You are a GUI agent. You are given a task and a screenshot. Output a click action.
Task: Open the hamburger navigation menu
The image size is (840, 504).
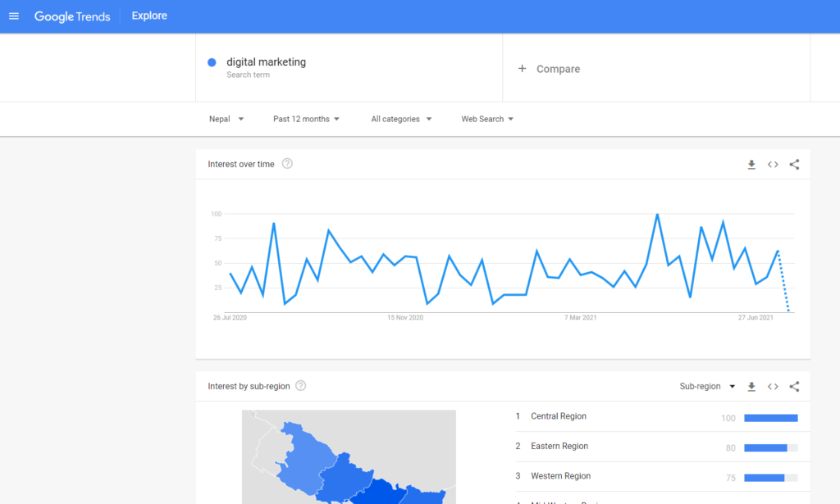14,16
